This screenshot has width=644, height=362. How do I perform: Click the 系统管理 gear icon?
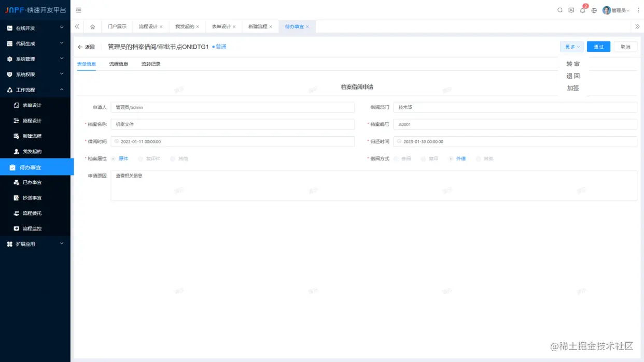(x=10, y=59)
